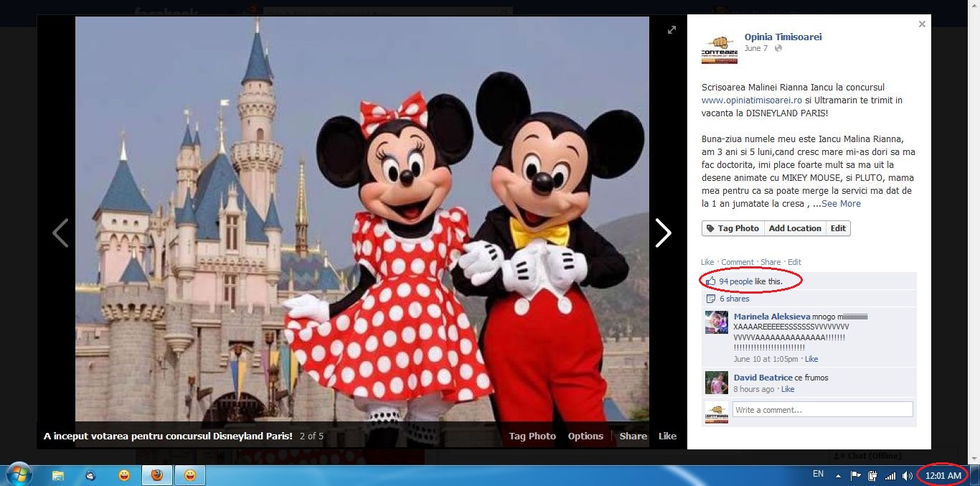The image size is (980, 486).
Task: Like David Beatrice's comment
Action: pyautogui.click(x=787, y=389)
